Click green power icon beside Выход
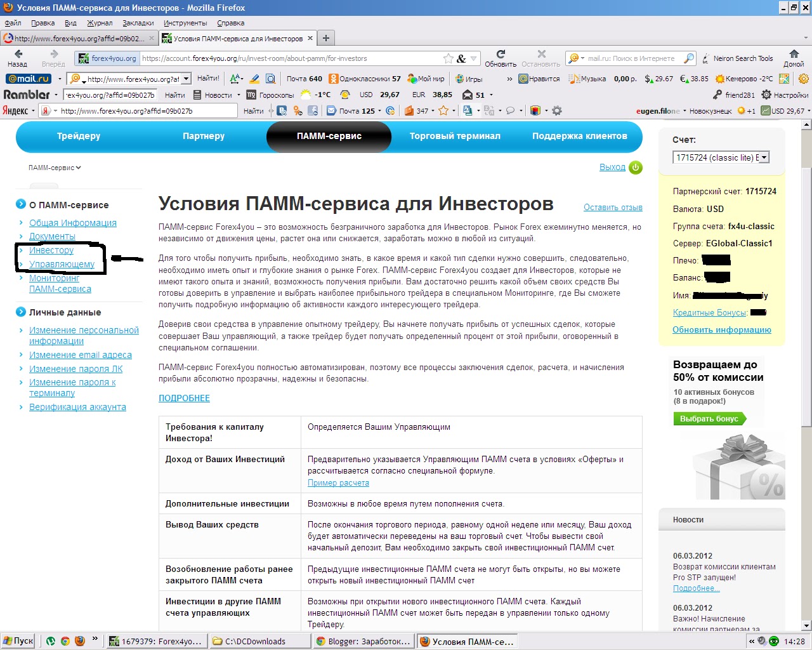The width and height of the screenshot is (812, 650). pos(636,168)
